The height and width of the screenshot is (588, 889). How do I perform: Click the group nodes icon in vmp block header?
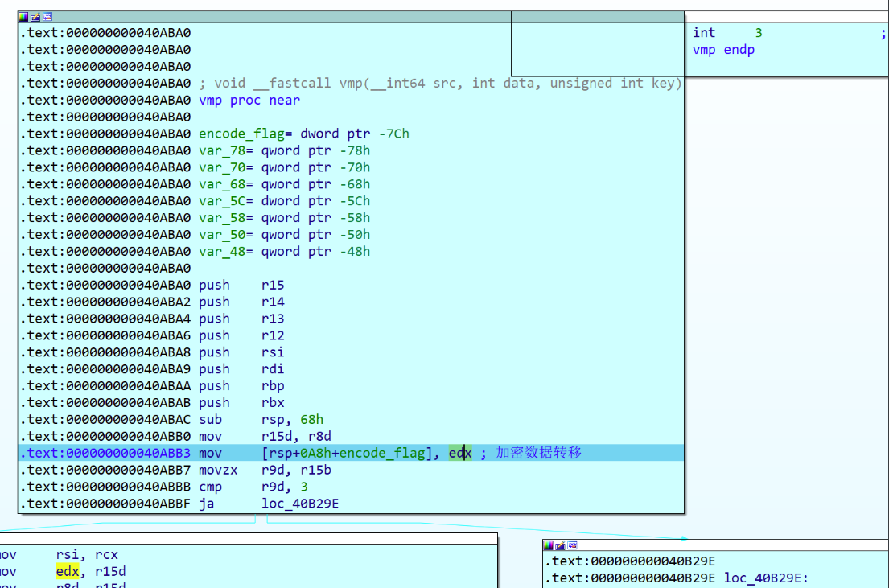(x=47, y=17)
